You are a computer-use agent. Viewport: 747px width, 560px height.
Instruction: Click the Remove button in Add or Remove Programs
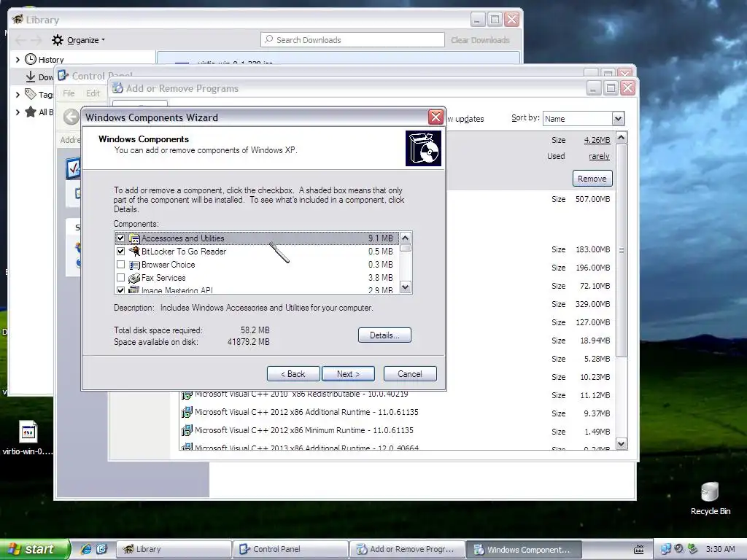click(x=592, y=179)
